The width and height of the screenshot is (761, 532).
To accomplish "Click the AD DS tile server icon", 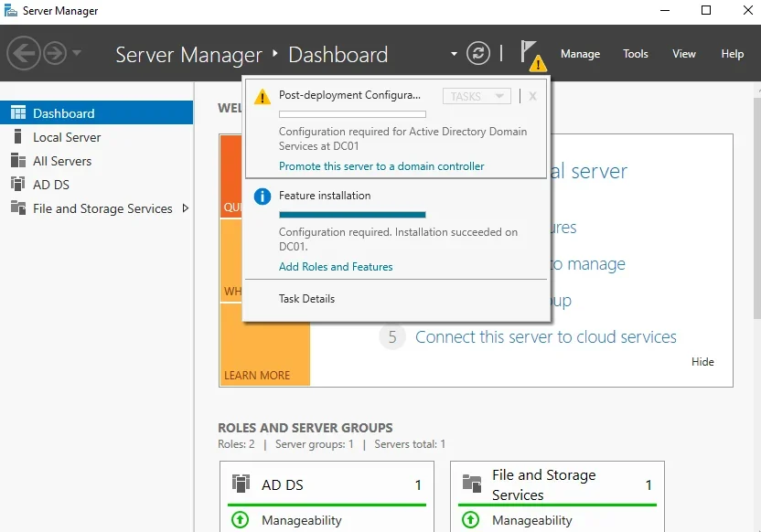I will tap(241, 484).
